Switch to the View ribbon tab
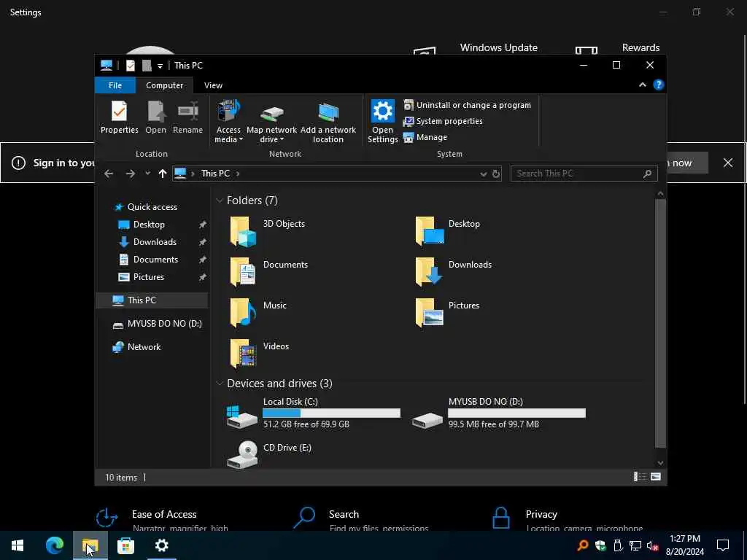The width and height of the screenshot is (747, 560). [213, 85]
